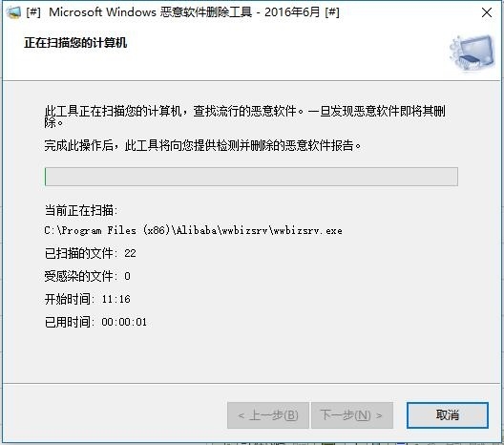Click the 正在扫描您的计算机 heading

(75, 42)
